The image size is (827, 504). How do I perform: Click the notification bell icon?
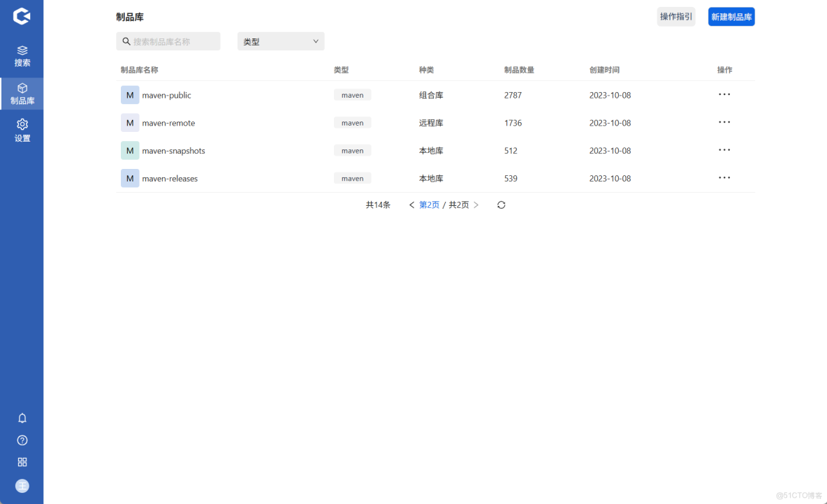tap(22, 417)
